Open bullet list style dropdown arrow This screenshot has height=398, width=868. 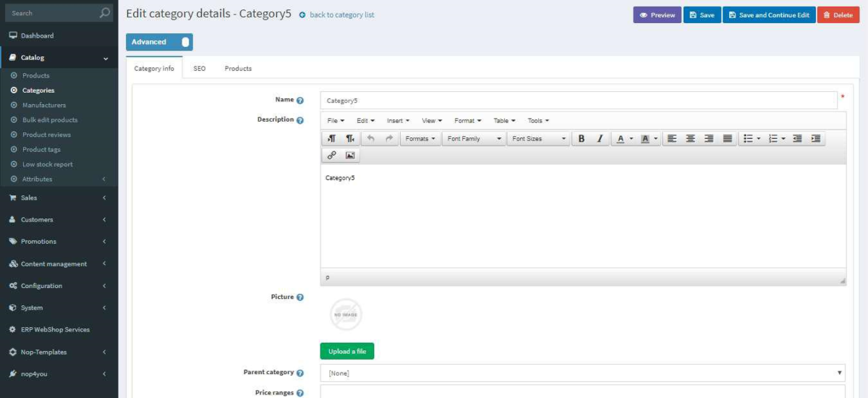[759, 138]
